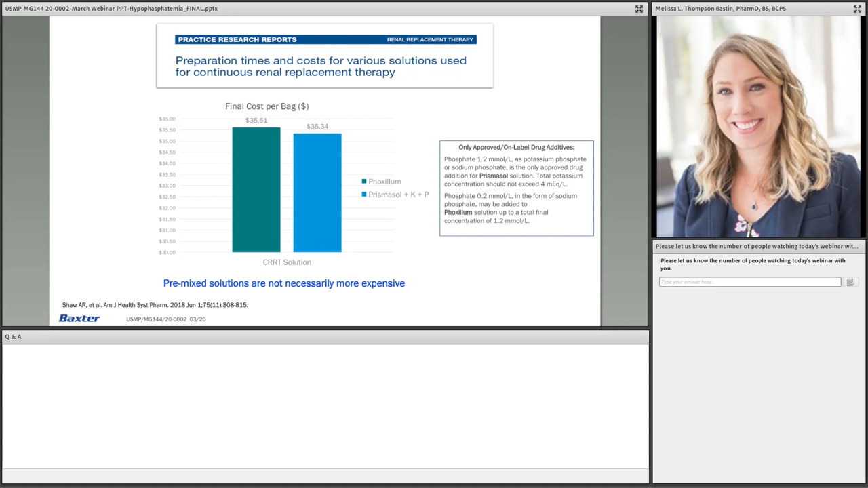Click the article title 'Preparation times and costs'
The width and height of the screenshot is (868, 488).
pyautogui.click(x=321, y=66)
